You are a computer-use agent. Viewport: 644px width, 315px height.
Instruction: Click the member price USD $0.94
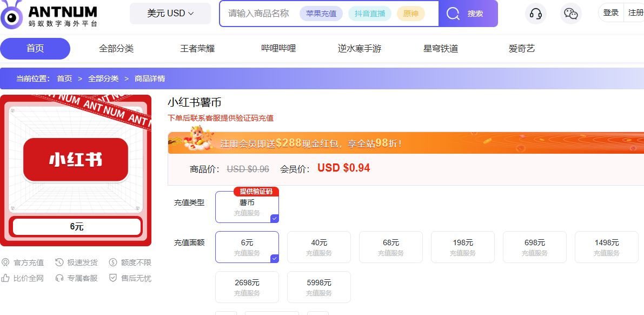coord(344,168)
